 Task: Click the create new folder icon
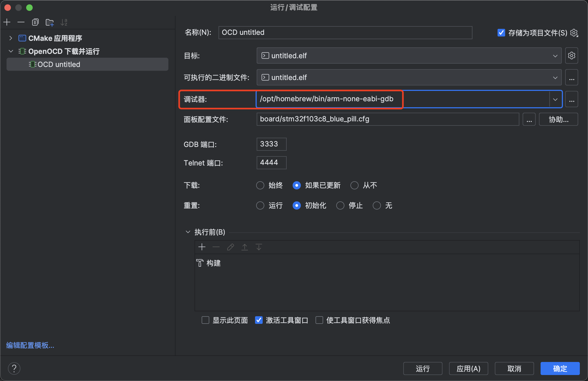[x=50, y=22]
